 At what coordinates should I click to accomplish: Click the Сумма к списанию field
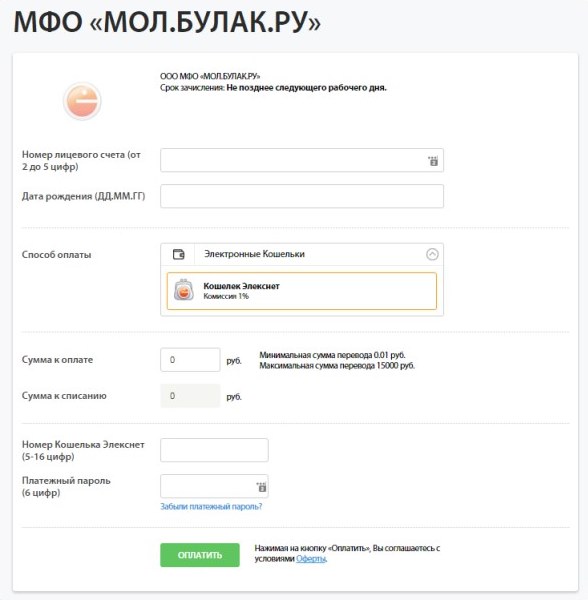(190, 396)
